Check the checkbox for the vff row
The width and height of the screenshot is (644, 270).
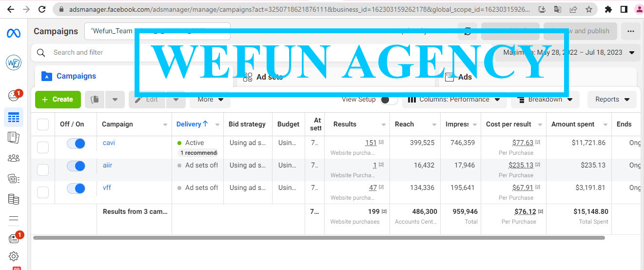43,192
